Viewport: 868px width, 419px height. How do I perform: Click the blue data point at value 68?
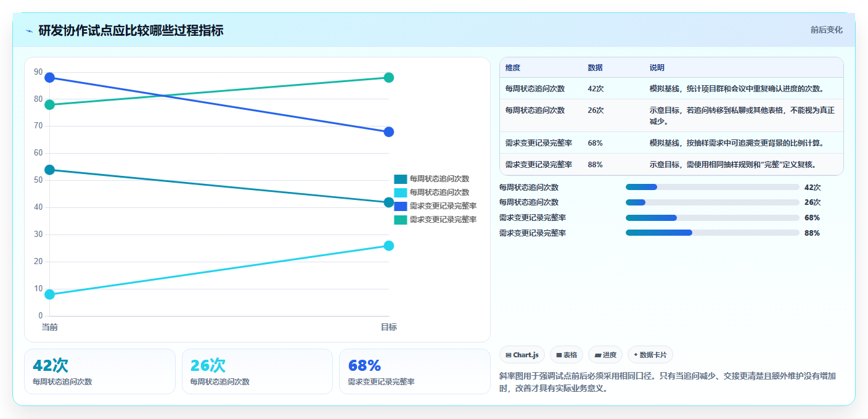pyautogui.click(x=389, y=132)
